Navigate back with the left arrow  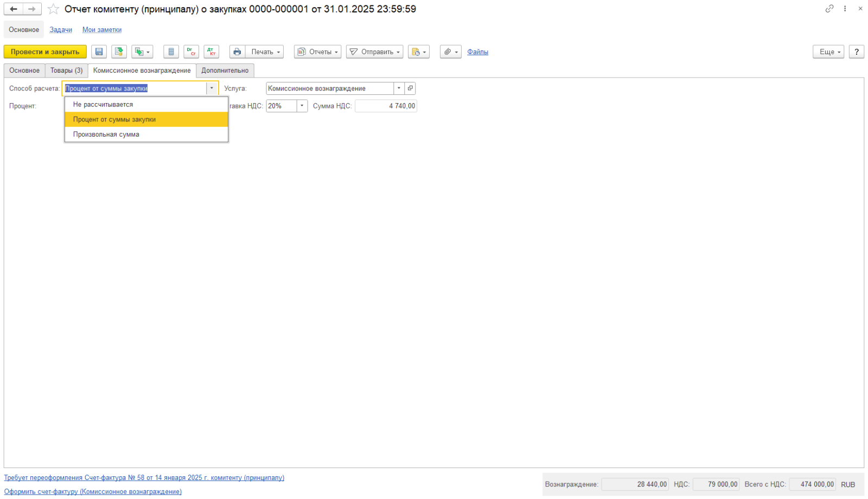tap(14, 9)
